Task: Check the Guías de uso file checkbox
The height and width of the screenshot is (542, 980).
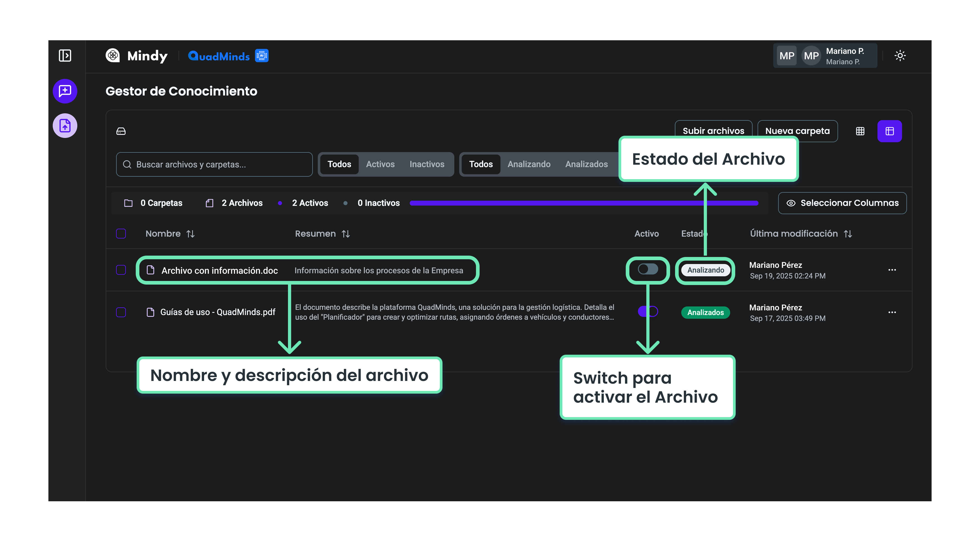Action: click(x=121, y=312)
